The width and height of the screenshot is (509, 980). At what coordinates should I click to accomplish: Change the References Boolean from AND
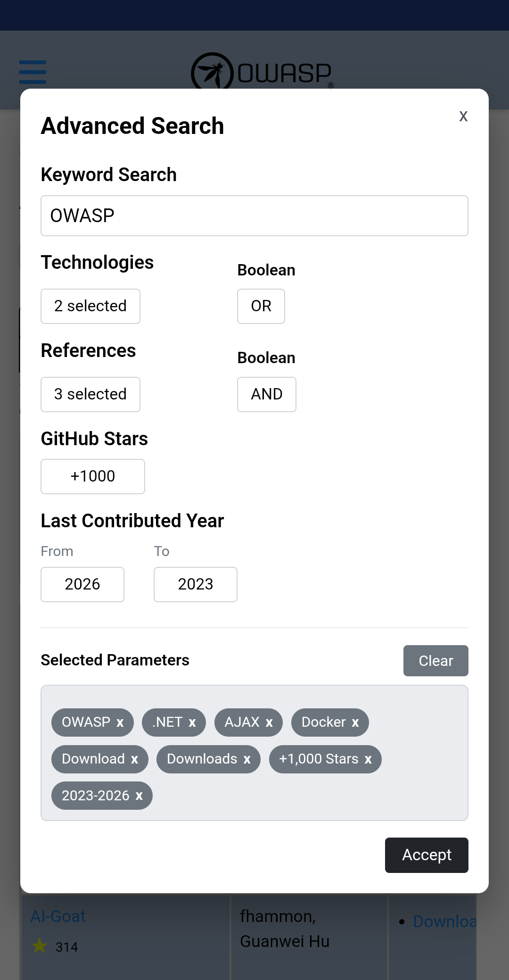coord(266,394)
